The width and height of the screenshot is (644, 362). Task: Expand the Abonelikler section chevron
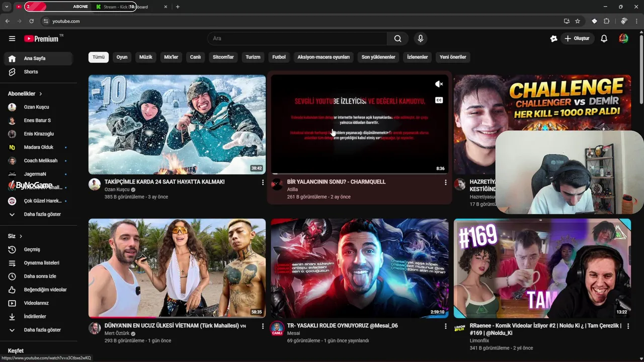pyautogui.click(x=41, y=94)
